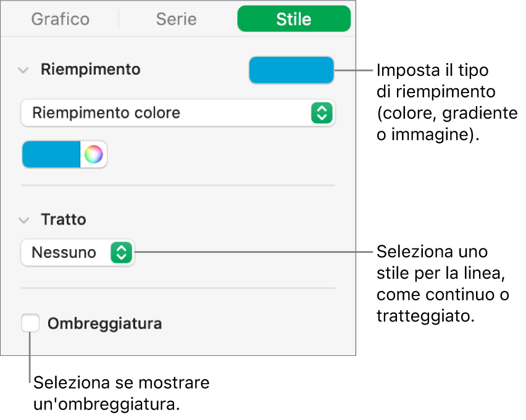The image size is (526, 420).
Task: Click the blue color well swatch
Action: [51, 154]
